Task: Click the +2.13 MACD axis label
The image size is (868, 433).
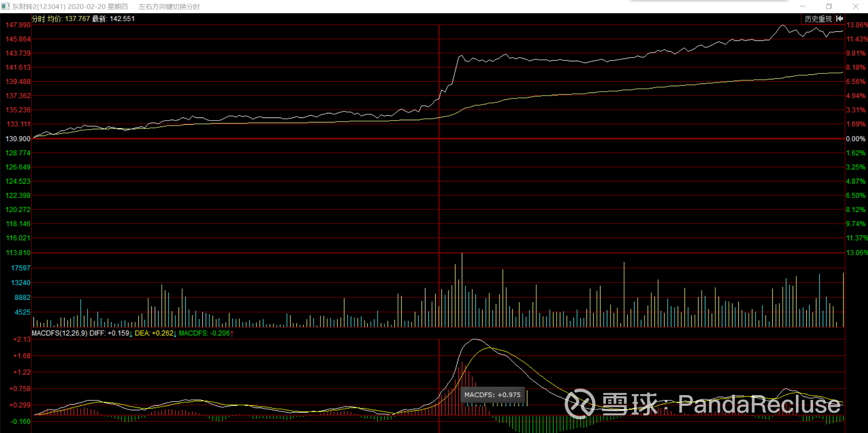Action: click(22, 340)
